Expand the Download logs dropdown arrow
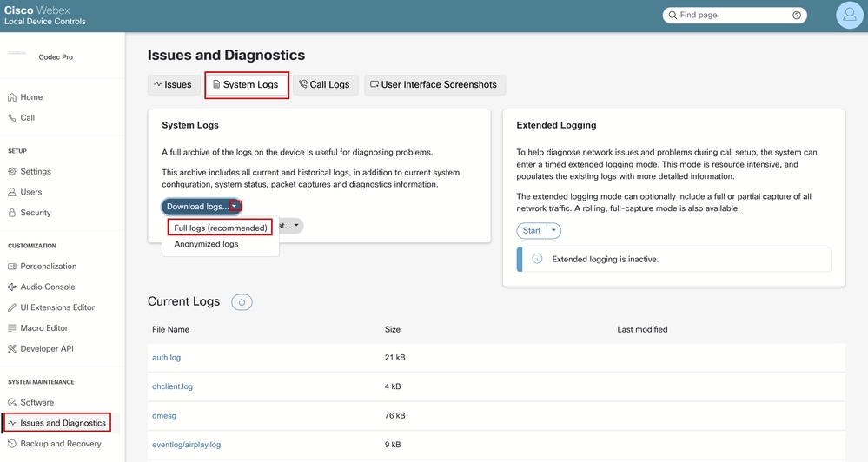This screenshot has width=868, height=462. [235, 207]
